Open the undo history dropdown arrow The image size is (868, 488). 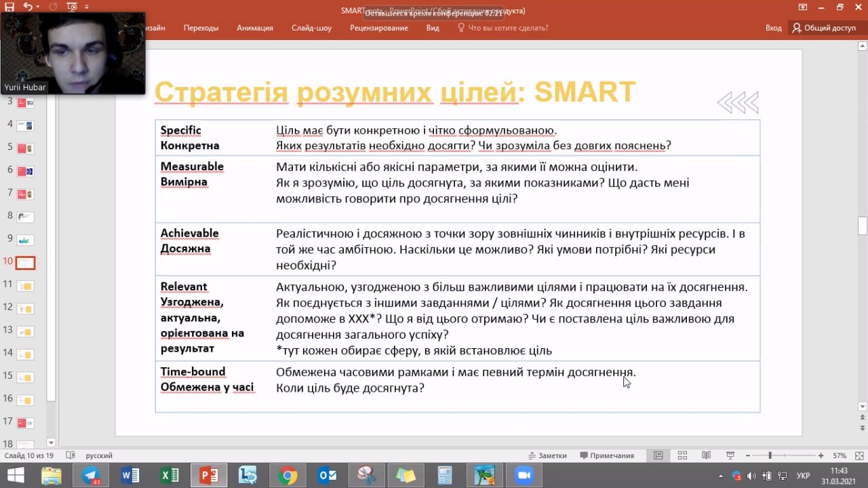pyautogui.click(x=37, y=7)
